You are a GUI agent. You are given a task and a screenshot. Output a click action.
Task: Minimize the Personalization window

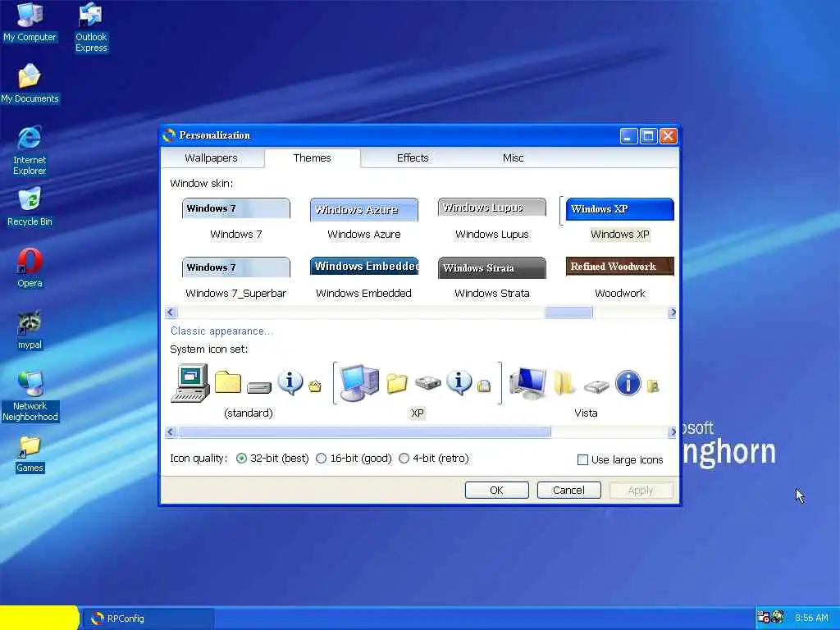coord(628,136)
